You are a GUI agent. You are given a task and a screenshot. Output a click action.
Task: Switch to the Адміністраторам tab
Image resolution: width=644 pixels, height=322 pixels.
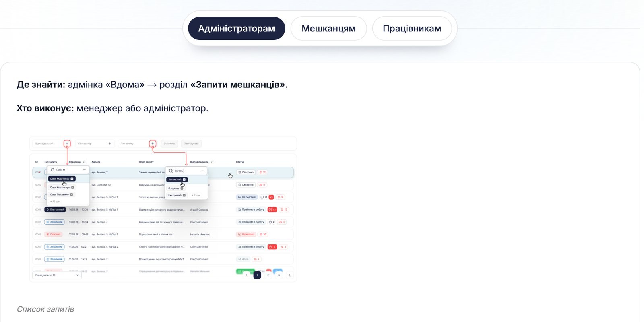tap(237, 29)
